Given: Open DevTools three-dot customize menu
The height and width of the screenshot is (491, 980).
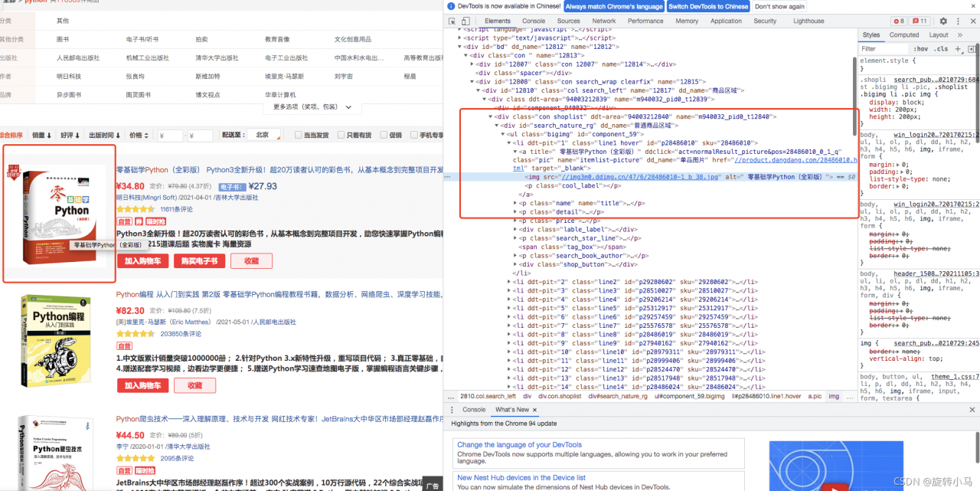Looking at the screenshot, I should click(x=956, y=21).
